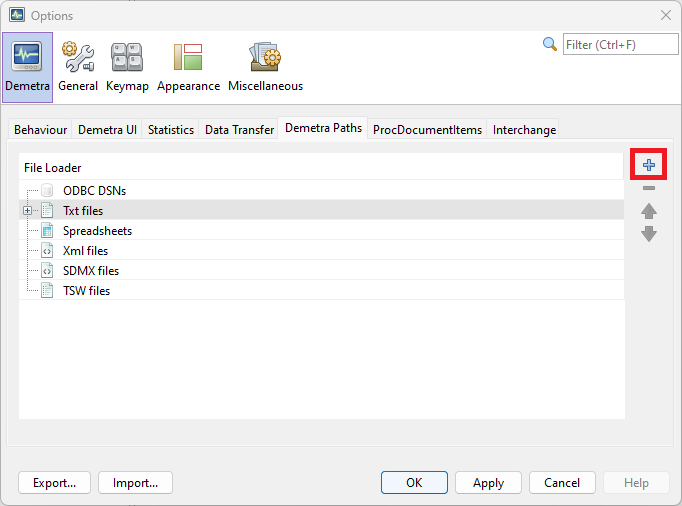Switch to the Statistics tab
Viewport: 682px width, 506px height.
171,130
